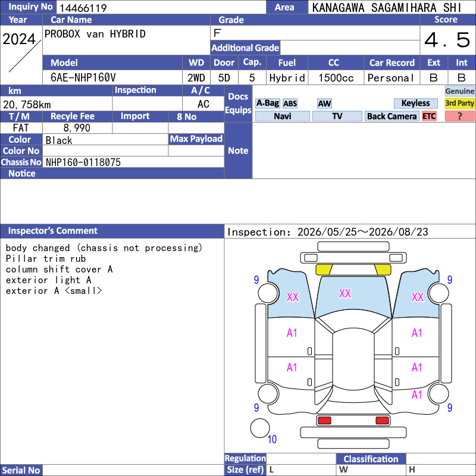This screenshot has height=476, width=476.
Task: Click model code 6AE-NHP160V
Action: coord(83,78)
